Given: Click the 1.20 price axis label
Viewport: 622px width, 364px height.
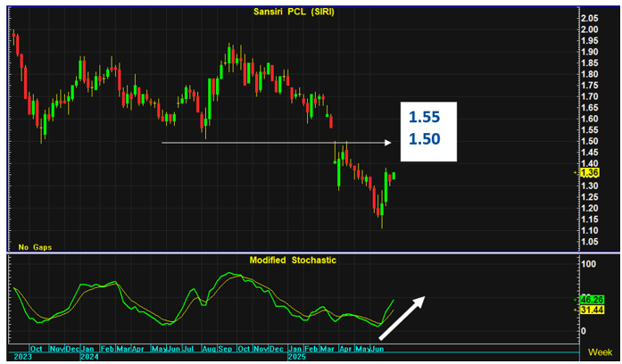Looking at the screenshot, I should tap(590, 208).
